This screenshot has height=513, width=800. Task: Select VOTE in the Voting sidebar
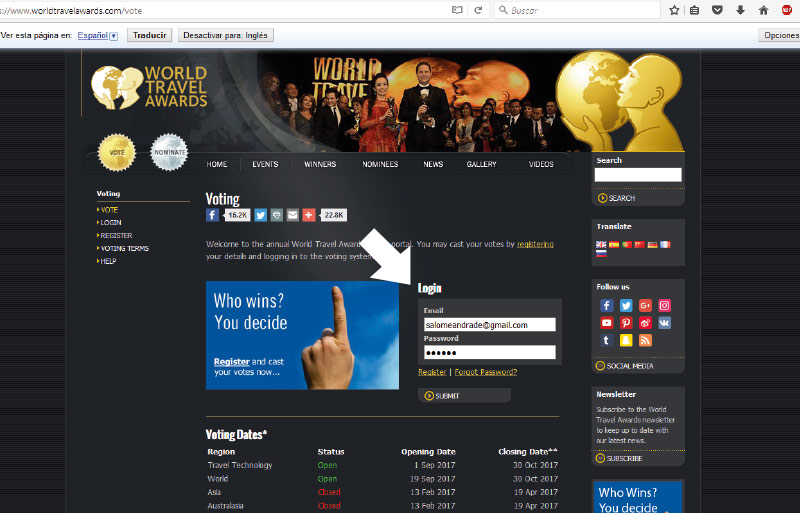(109, 210)
